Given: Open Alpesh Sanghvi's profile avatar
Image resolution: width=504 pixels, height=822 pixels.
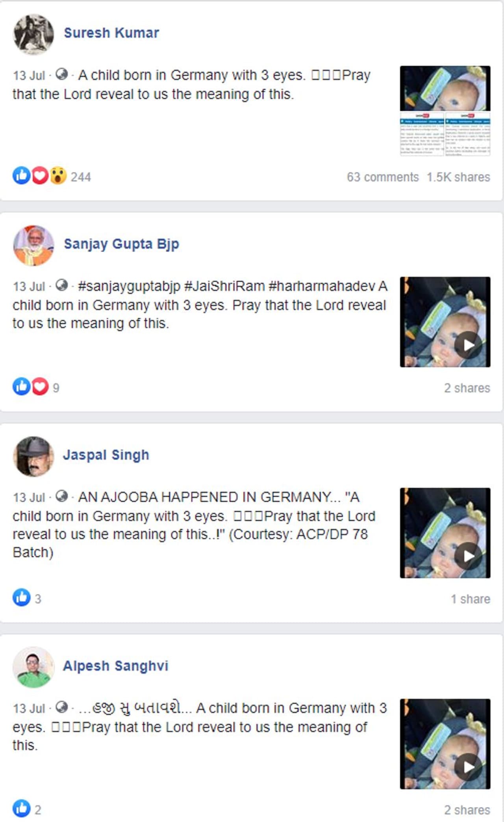Looking at the screenshot, I should pos(33,667).
